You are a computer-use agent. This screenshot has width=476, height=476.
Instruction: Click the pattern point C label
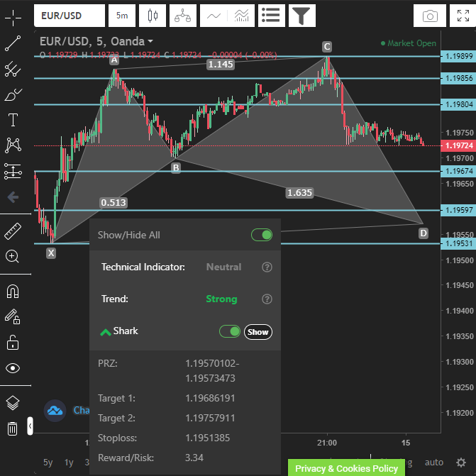[x=327, y=47]
